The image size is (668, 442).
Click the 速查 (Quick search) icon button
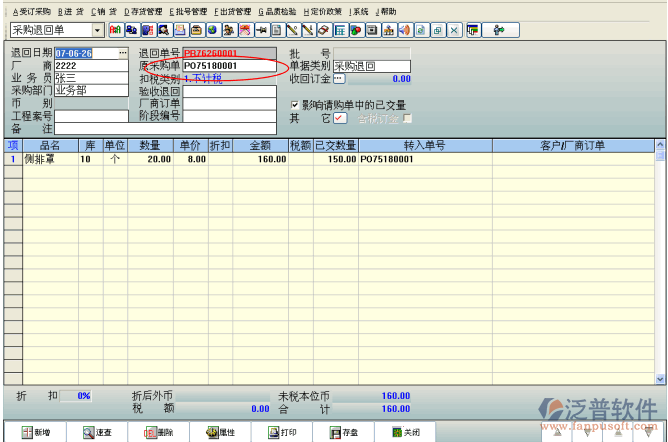[97, 432]
